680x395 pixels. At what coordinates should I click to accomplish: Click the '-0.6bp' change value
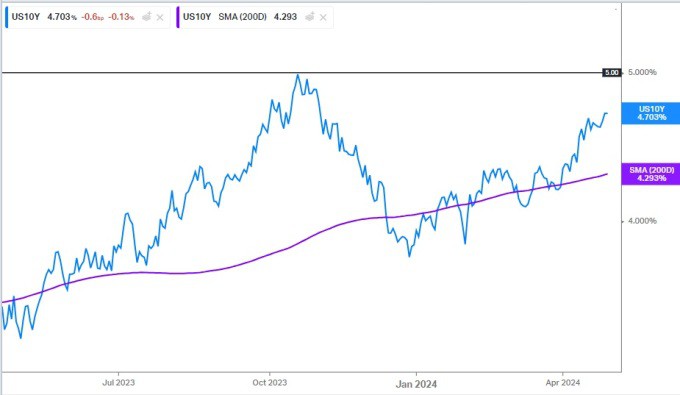tap(92, 17)
